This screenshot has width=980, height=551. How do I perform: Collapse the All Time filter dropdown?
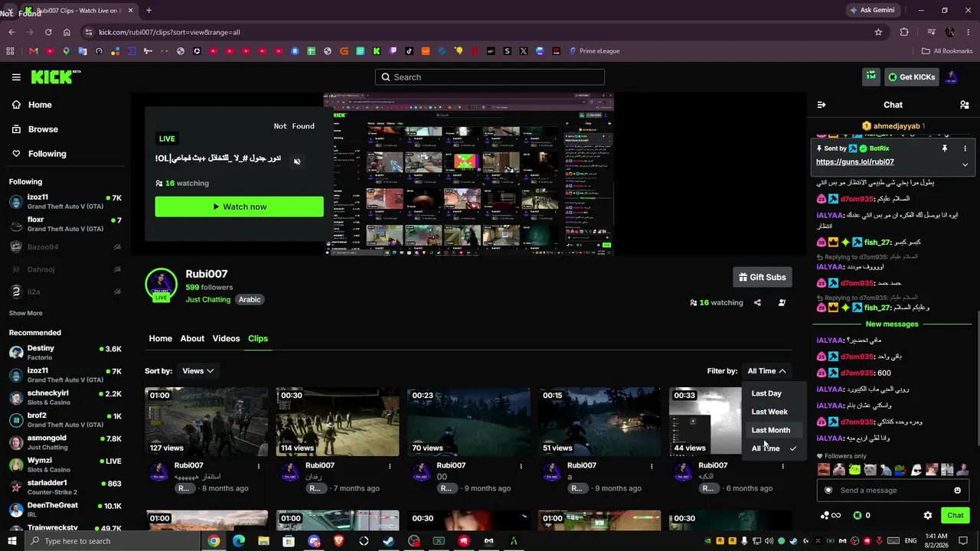(x=767, y=371)
